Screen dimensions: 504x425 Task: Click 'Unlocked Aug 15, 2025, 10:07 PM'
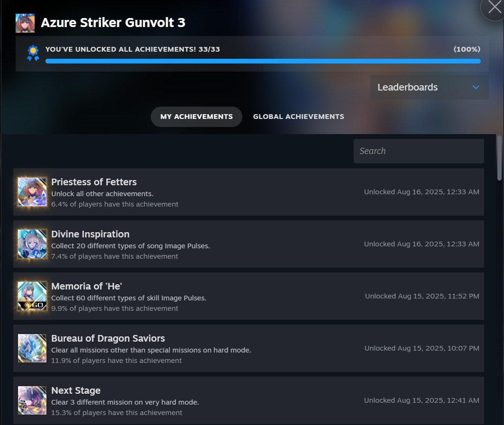pos(422,348)
